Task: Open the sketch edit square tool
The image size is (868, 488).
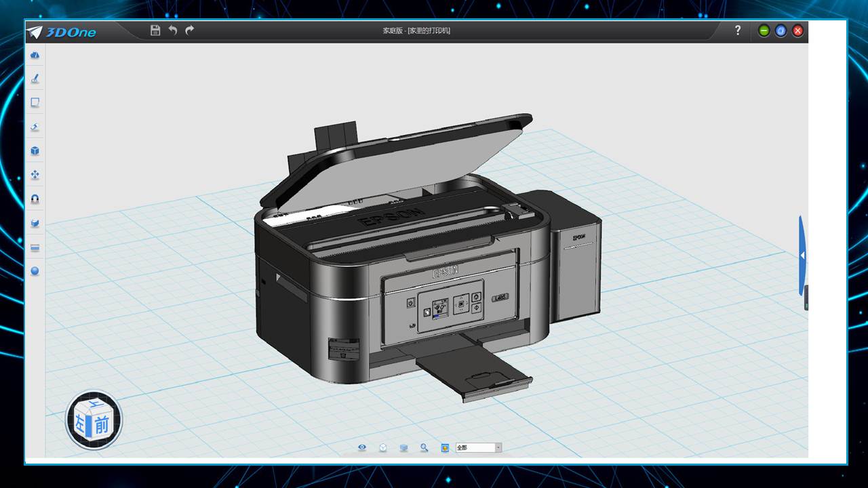Action: (35, 102)
